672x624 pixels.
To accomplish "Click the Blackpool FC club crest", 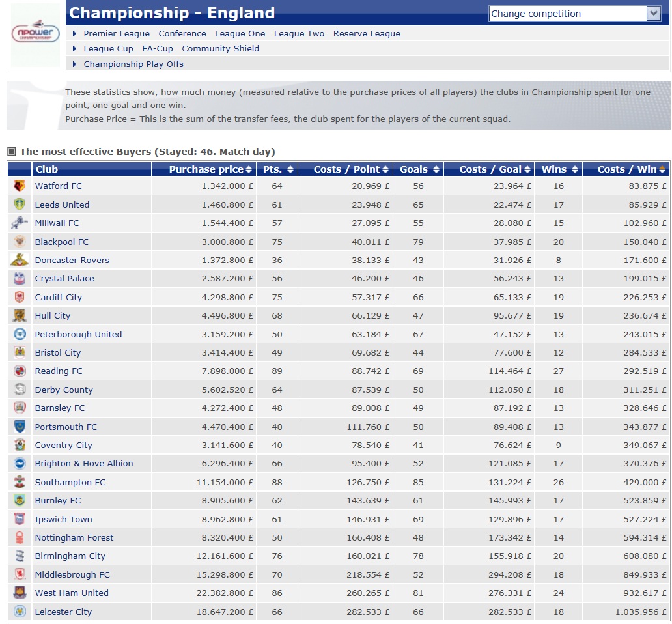I will click(20, 242).
